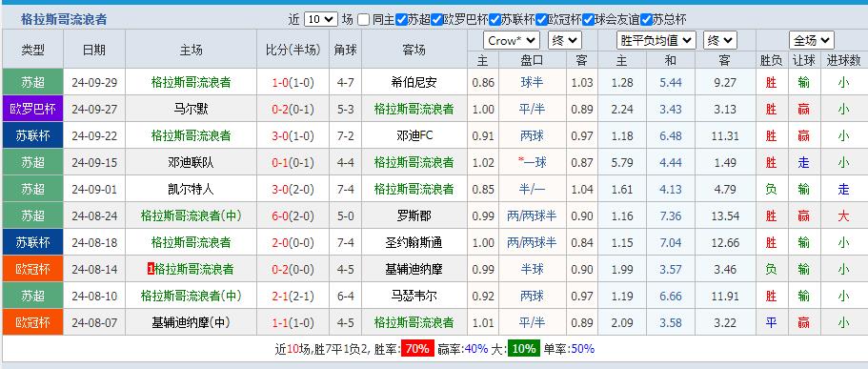Uncheck the 球会友谊 filter checkbox
Screen dimensions: 868x369
[x=588, y=20]
